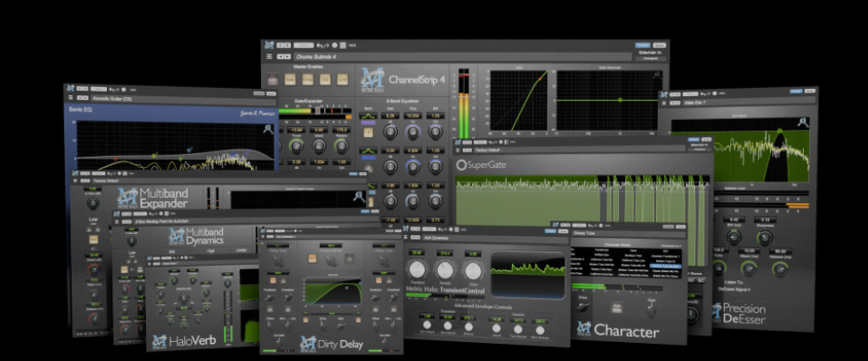Open the hamburger menu in SuperGate window
The width and height of the screenshot is (868, 361).
tap(458, 150)
